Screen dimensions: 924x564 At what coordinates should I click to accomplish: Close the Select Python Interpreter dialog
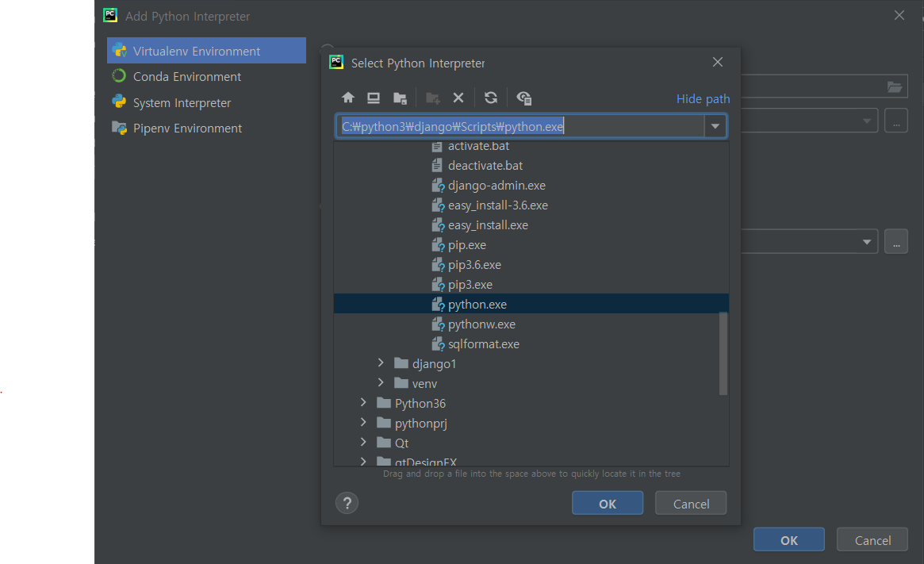coord(717,62)
